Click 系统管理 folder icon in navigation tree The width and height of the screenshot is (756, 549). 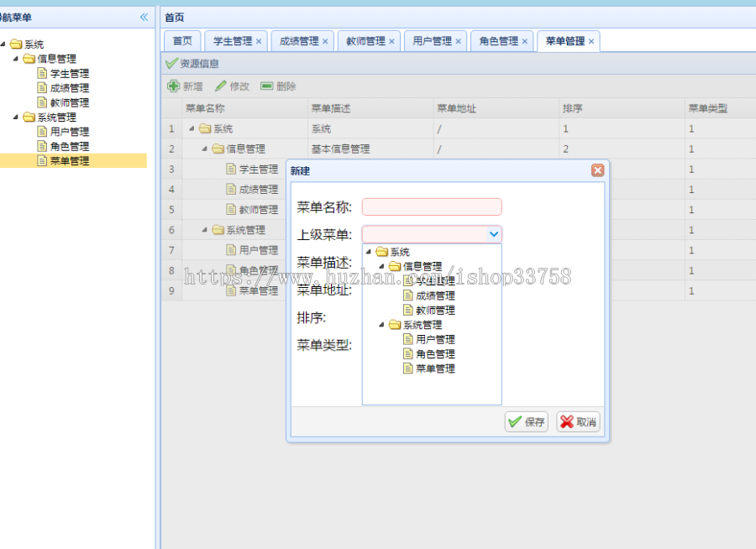(x=29, y=118)
